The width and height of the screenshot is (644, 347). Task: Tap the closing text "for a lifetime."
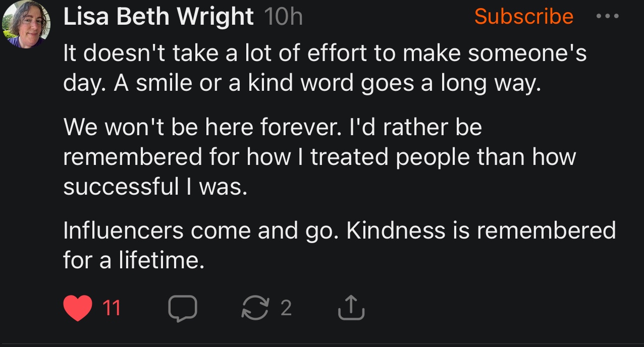(x=134, y=261)
